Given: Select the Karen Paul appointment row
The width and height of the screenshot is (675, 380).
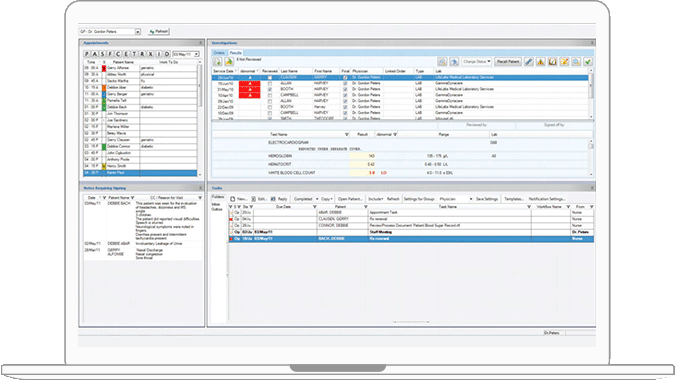Looking at the screenshot, I should click(x=140, y=173).
